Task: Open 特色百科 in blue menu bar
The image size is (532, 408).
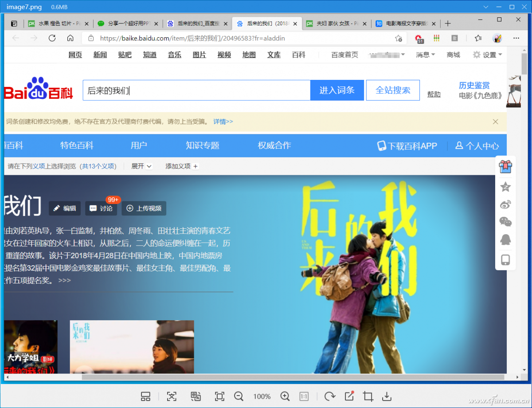Action: point(77,145)
